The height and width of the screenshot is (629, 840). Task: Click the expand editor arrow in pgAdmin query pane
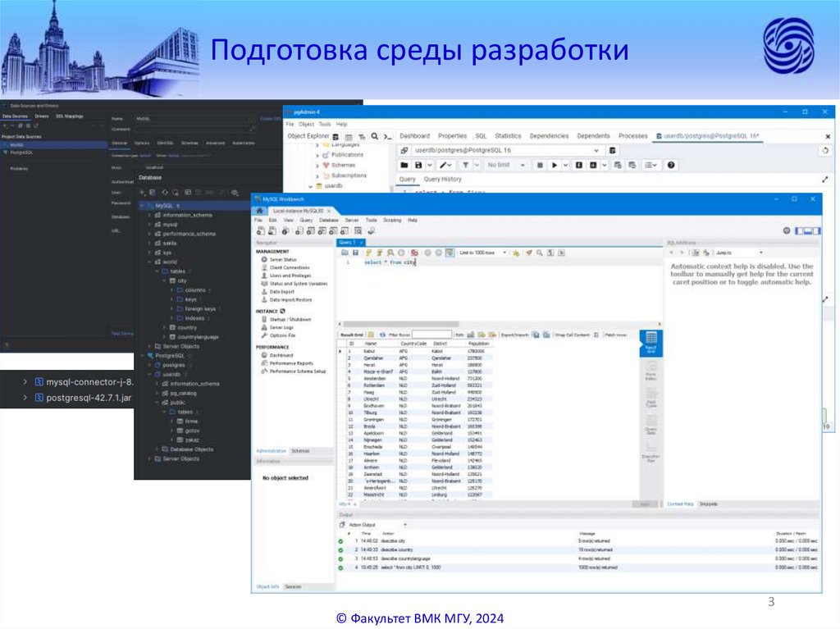click(825, 180)
